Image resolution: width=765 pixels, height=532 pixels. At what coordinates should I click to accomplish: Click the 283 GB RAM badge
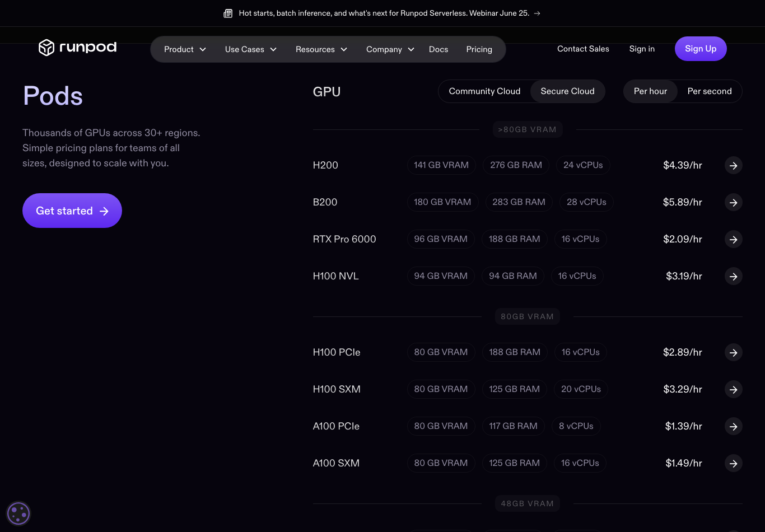click(519, 202)
